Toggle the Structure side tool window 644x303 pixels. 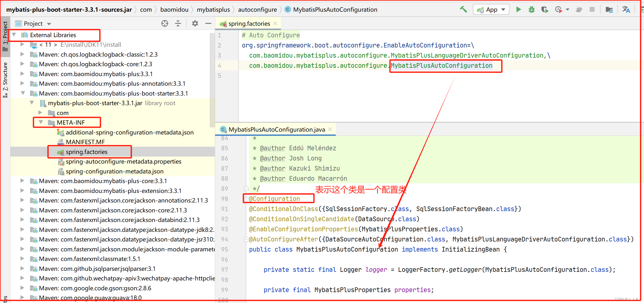(5, 80)
